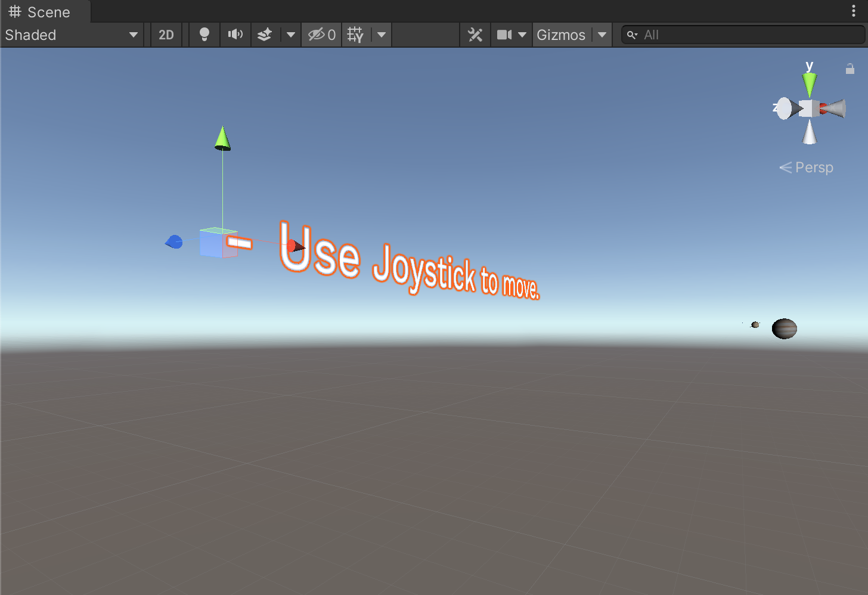Click the green Y-axis cone on orientation gizmo
Viewport: 868px width, 595px height.
point(809,84)
